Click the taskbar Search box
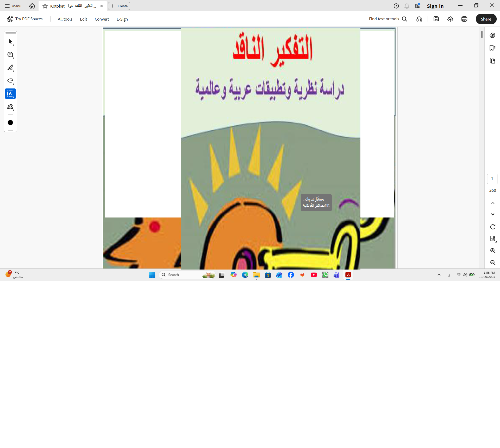Screen dimensions: 500x448 [x=187, y=275]
